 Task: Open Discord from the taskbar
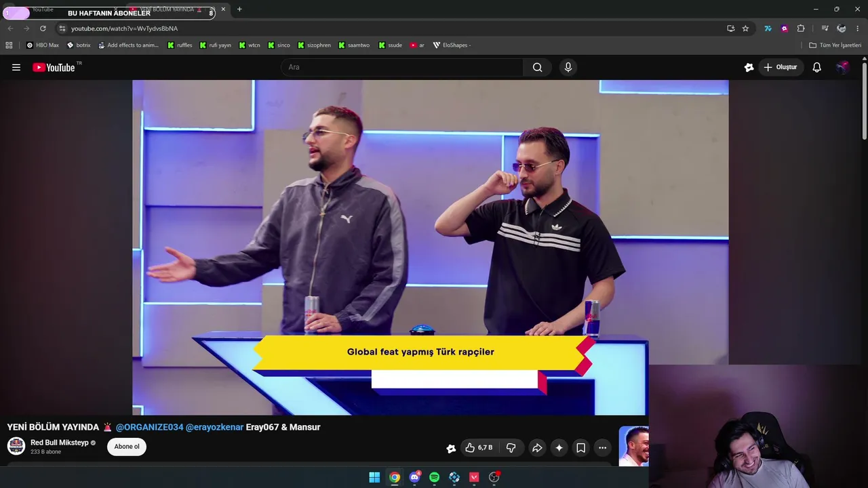(415, 477)
